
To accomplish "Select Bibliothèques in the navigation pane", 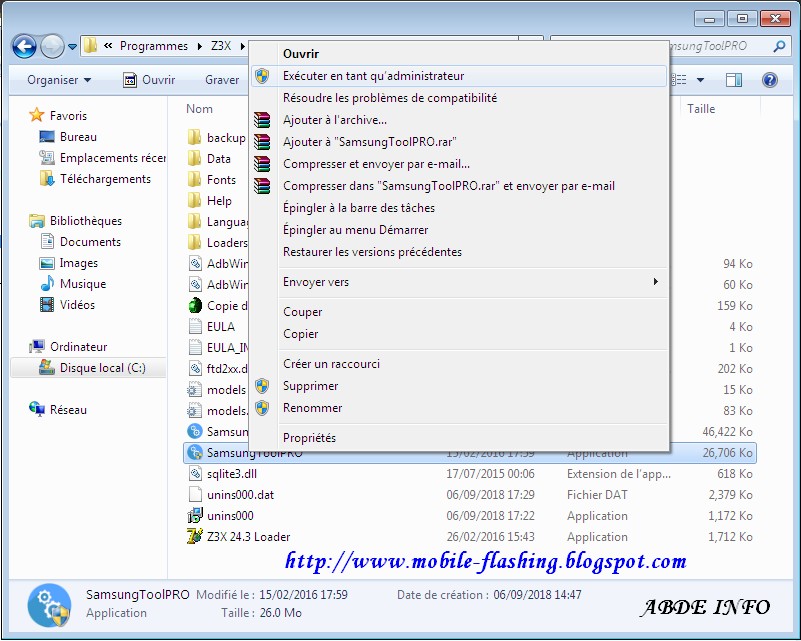I will [85, 221].
